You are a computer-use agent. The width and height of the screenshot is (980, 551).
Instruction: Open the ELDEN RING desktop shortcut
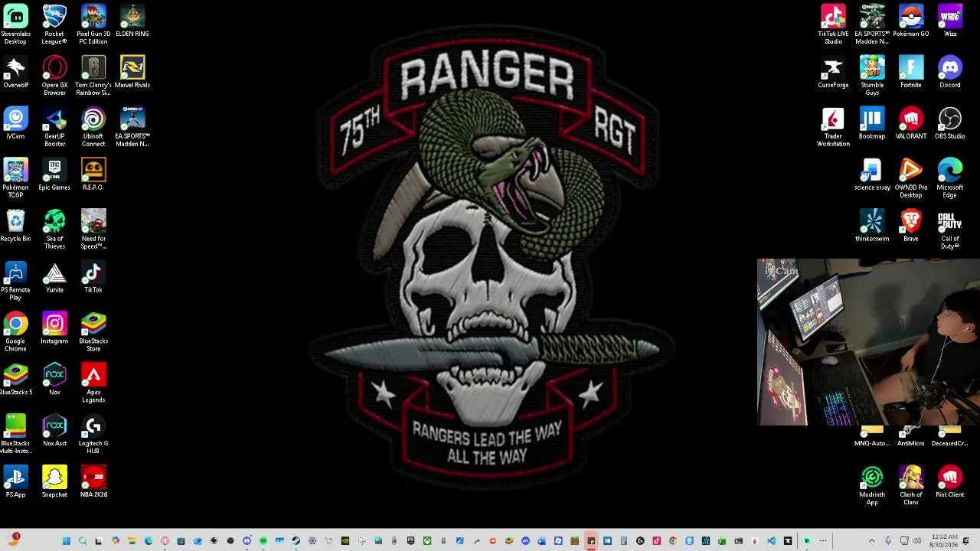pyautogui.click(x=132, y=21)
